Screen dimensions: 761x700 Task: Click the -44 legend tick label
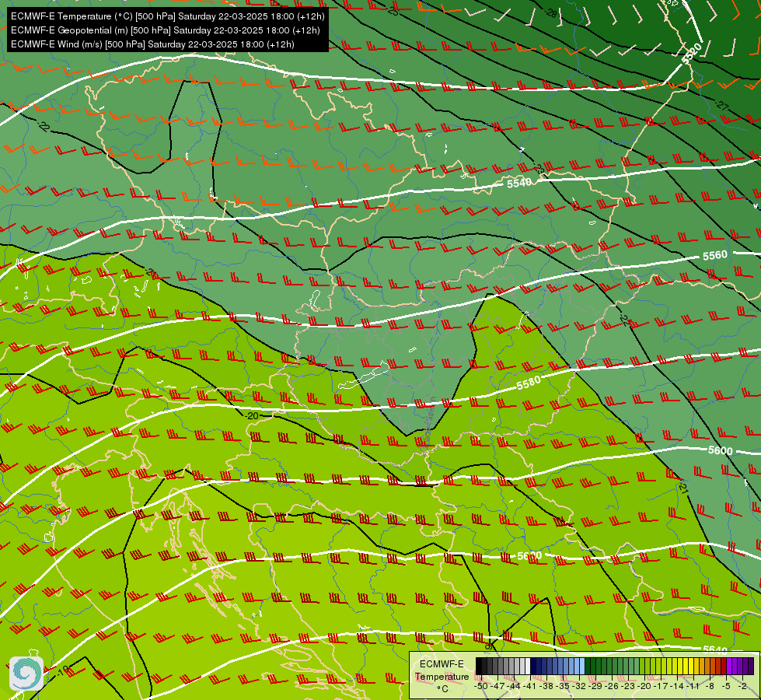tap(515, 686)
